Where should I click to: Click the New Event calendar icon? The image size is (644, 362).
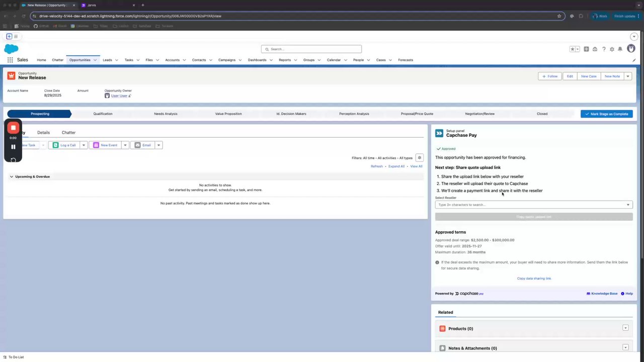[x=96, y=145]
